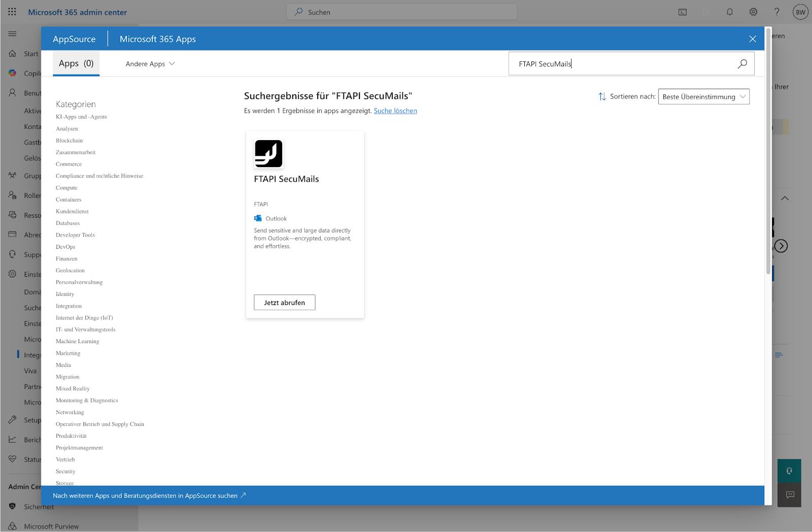Screen dimensions: 812x532
Task: Click the AppSource header title
Action: (x=74, y=39)
